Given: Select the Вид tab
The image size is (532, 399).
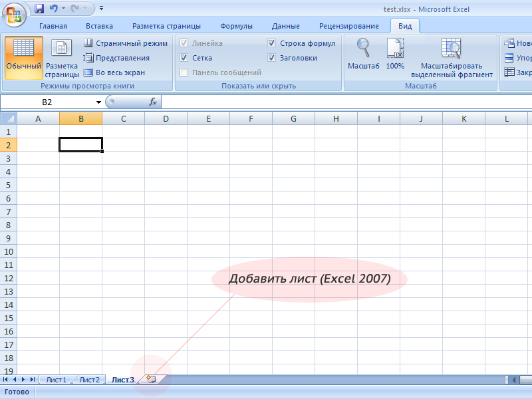Looking at the screenshot, I should (405, 26).
